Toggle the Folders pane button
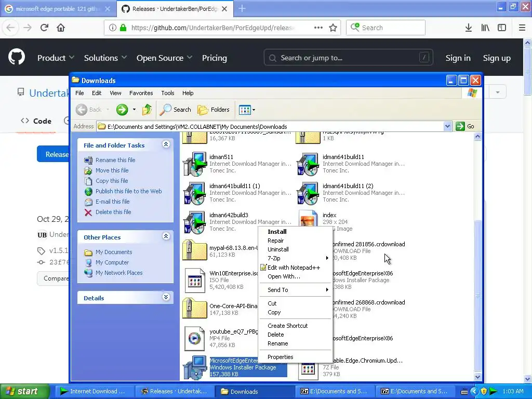Viewport: 532px width, 399px height. pyautogui.click(x=214, y=110)
